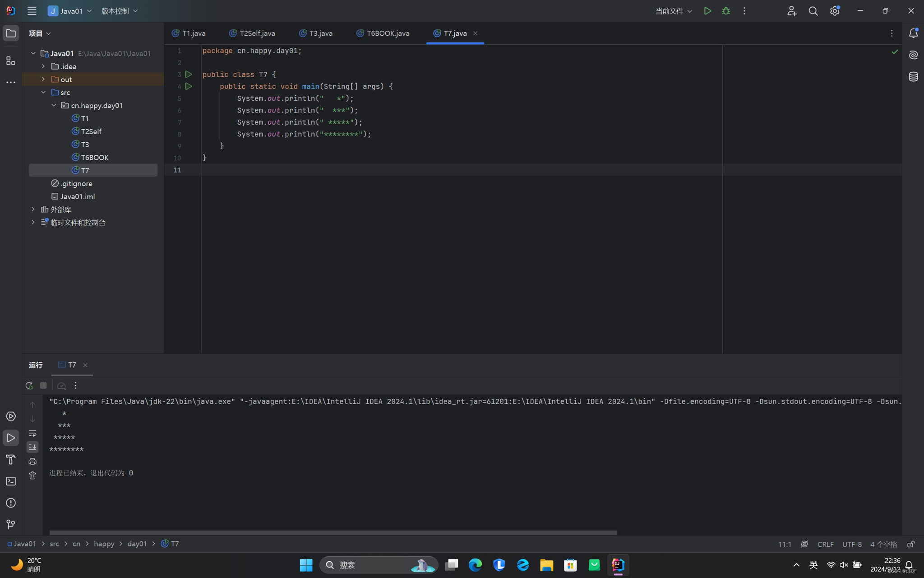Open the Git tool window icon
This screenshot has height=578, width=924.
pos(11,524)
